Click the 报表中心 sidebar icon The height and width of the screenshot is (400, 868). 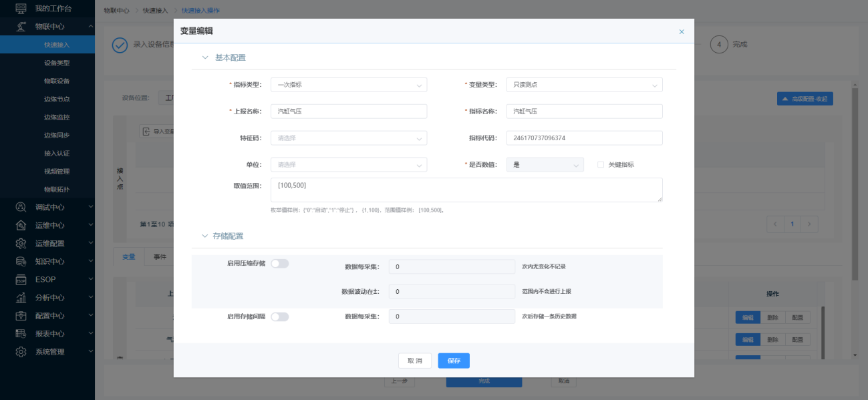(21, 333)
